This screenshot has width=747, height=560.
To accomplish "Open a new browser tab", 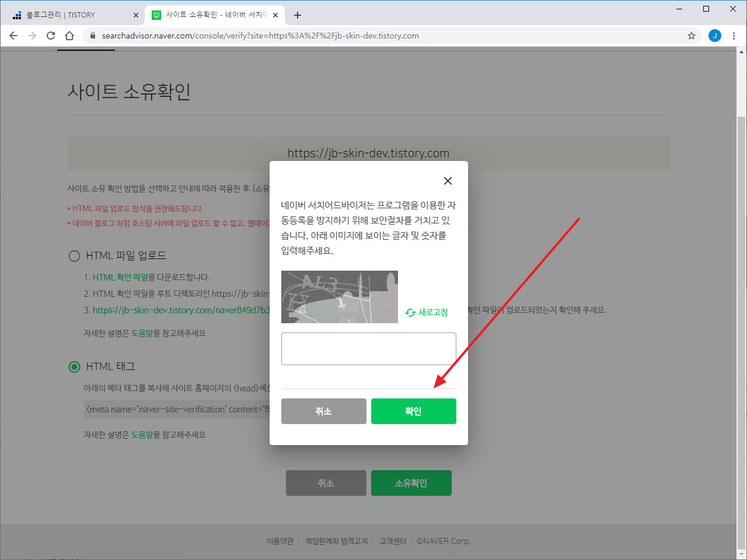I will coord(298,15).
